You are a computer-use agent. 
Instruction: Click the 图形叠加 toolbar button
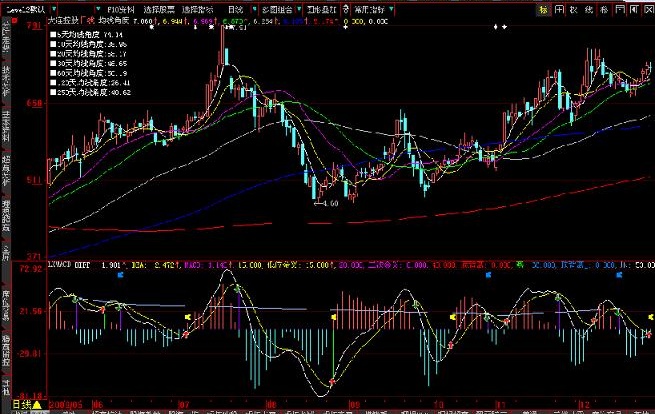322,9
